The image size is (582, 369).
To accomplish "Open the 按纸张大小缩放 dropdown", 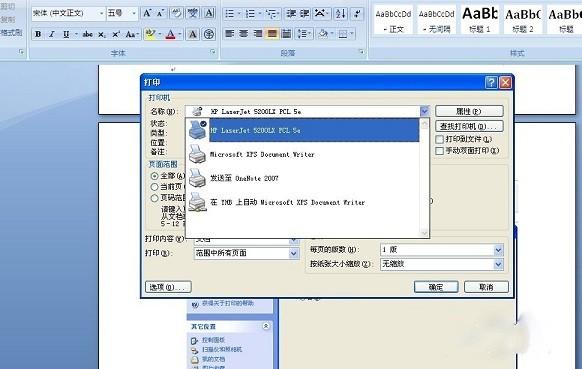I will pyautogui.click(x=498, y=264).
